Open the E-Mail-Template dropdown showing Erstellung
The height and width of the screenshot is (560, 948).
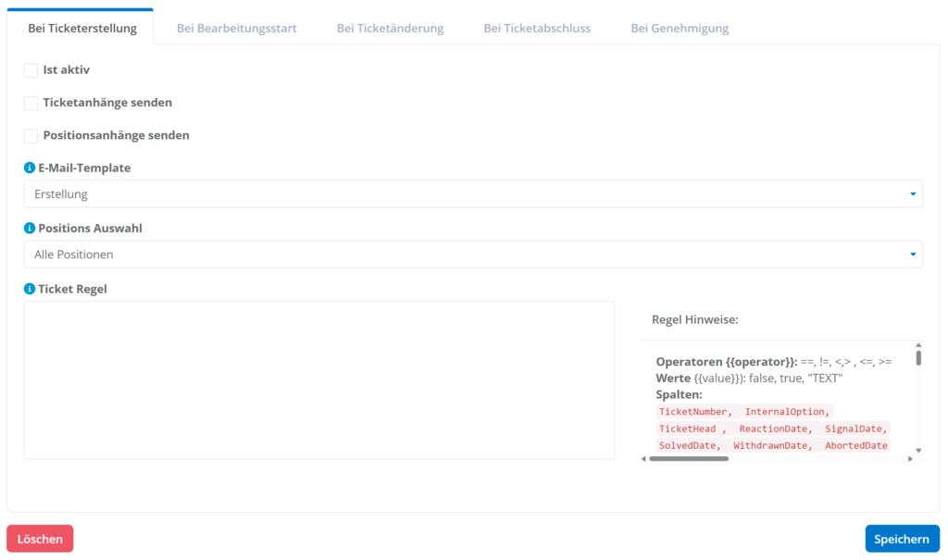pyautogui.click(x=472, y=194)
